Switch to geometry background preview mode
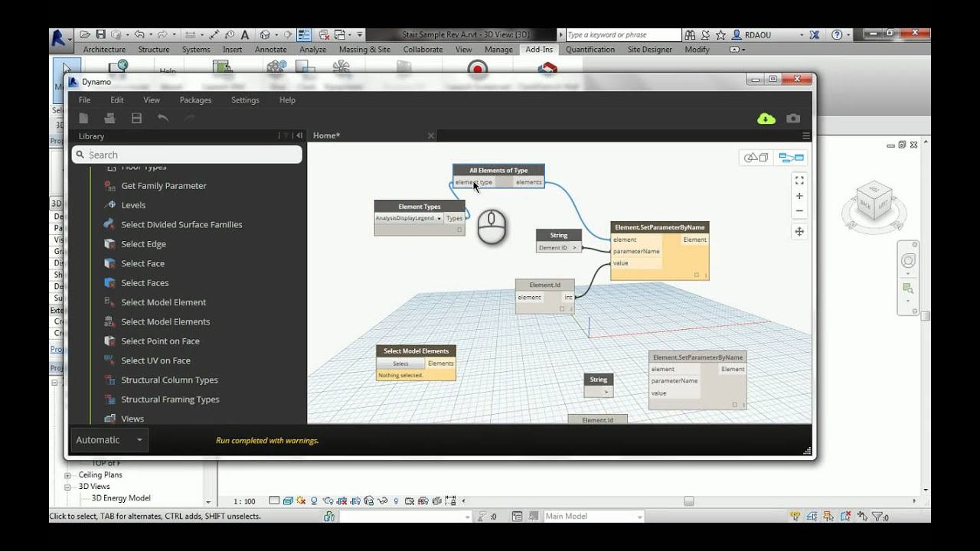Viewport: 980px width, 551px height. [x=757, y=158]
